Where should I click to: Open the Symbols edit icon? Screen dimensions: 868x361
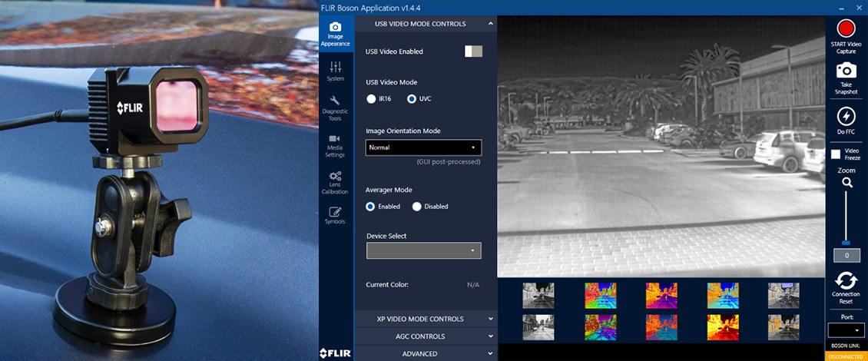tap(336, 215)
